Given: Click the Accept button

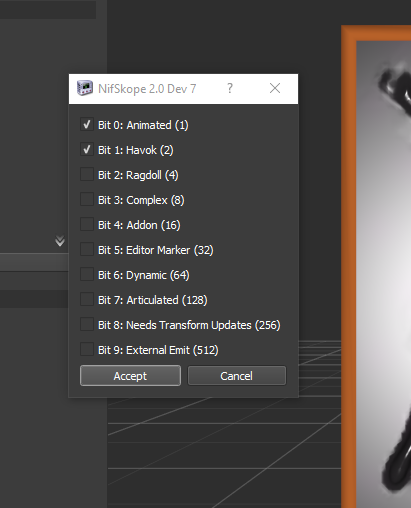Looking at the screenshot, I should 130,376.
